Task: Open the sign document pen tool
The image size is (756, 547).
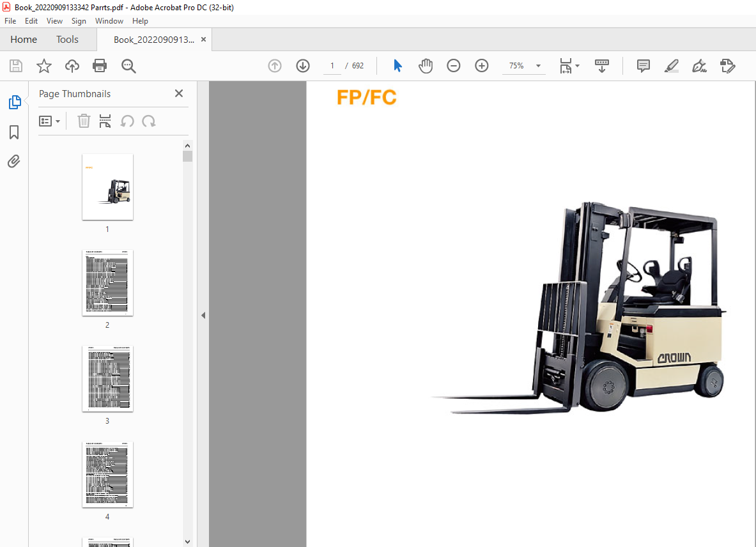Action: [699, 66]
